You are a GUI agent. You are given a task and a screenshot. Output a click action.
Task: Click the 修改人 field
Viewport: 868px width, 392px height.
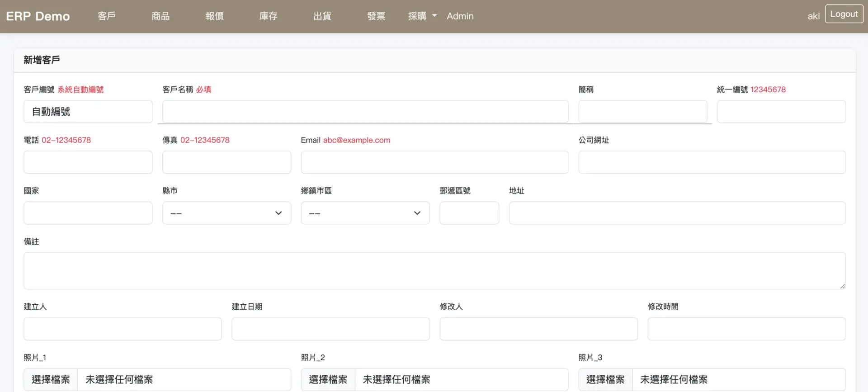538,329
